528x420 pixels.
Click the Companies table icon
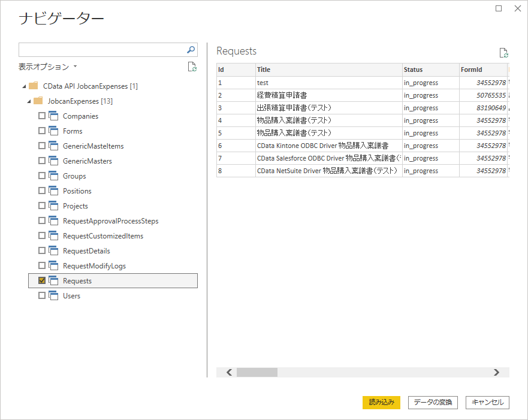click(x=53, y=116)
